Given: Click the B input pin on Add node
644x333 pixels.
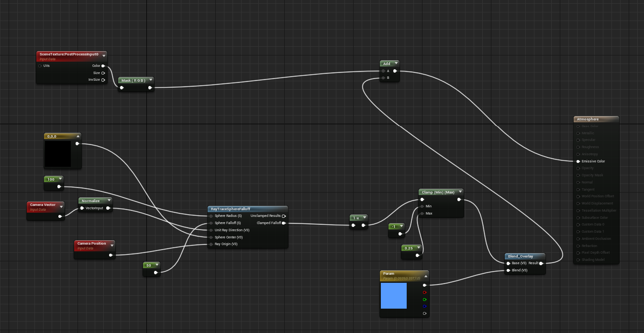Looking at the screenshot, I should pyautogui.click(x=383, y=77).
